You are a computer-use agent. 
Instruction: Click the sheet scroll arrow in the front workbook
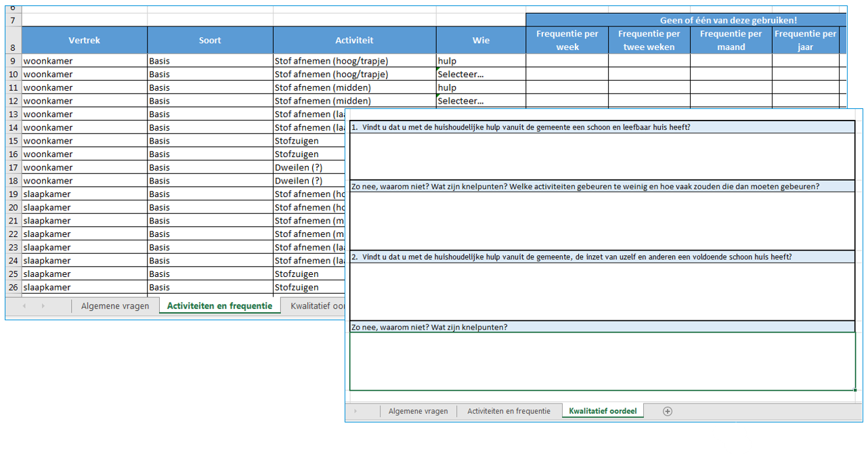tap(356, 411)
